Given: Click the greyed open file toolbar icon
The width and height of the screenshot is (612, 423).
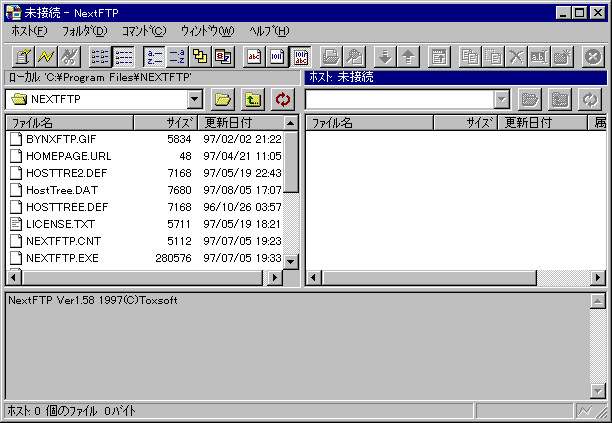Looking at the screenshot, I should coord(331,57).
